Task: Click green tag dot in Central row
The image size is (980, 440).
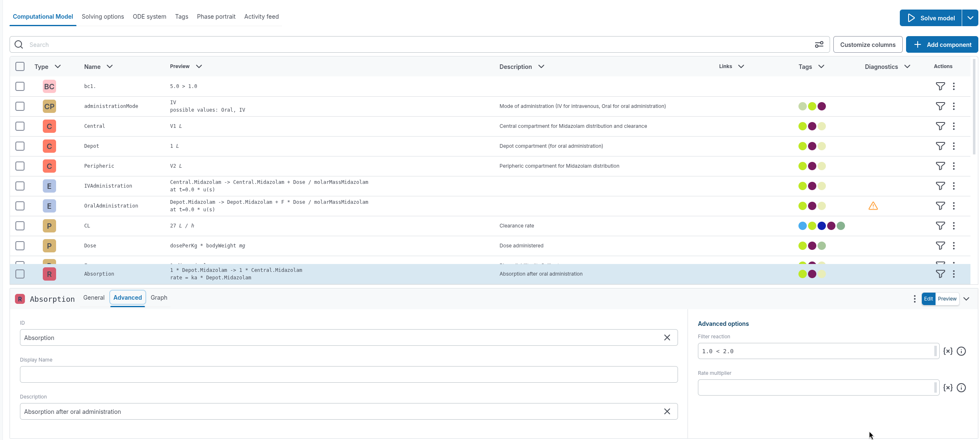Action: (803, 126)
